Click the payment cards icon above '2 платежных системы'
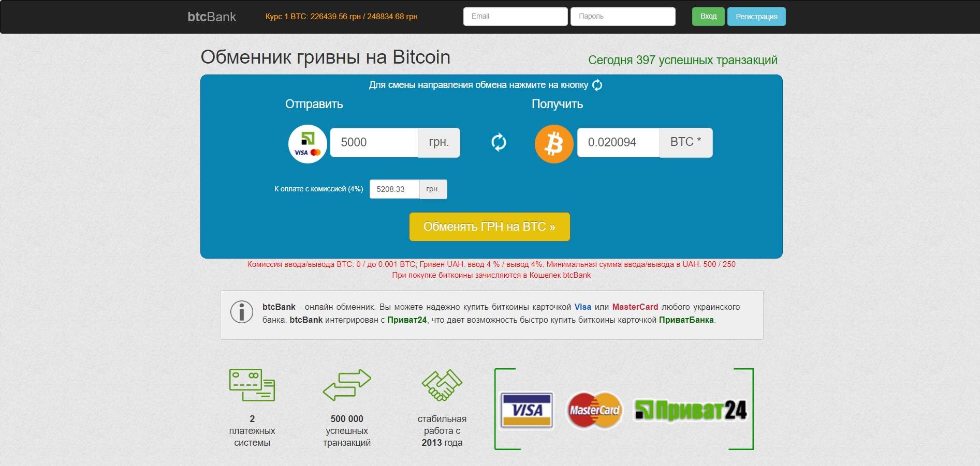Viewport: 980px width, 466px height. [x=252, y=385]
